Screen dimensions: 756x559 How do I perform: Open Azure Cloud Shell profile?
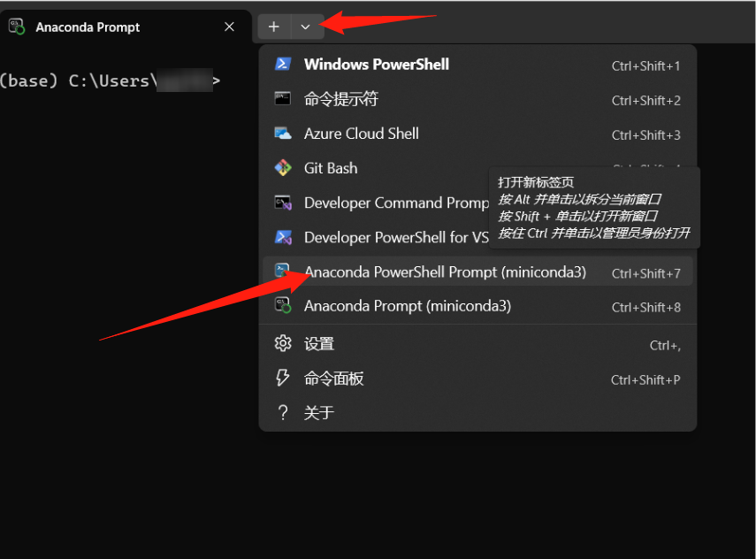(477, 134)
